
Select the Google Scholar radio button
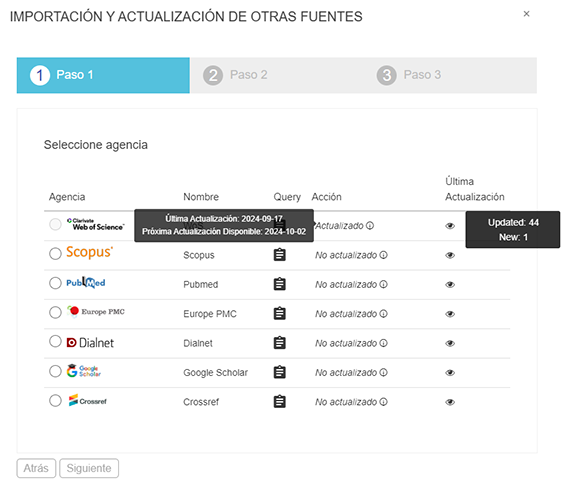pyautogui.click(x=55, y=371)
